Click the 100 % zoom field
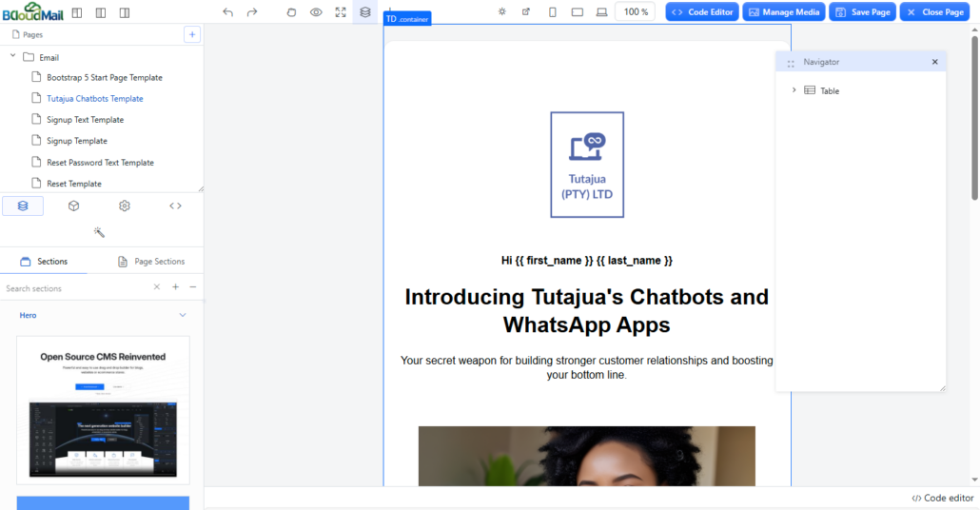980x510 pixels. coord(636,11)
